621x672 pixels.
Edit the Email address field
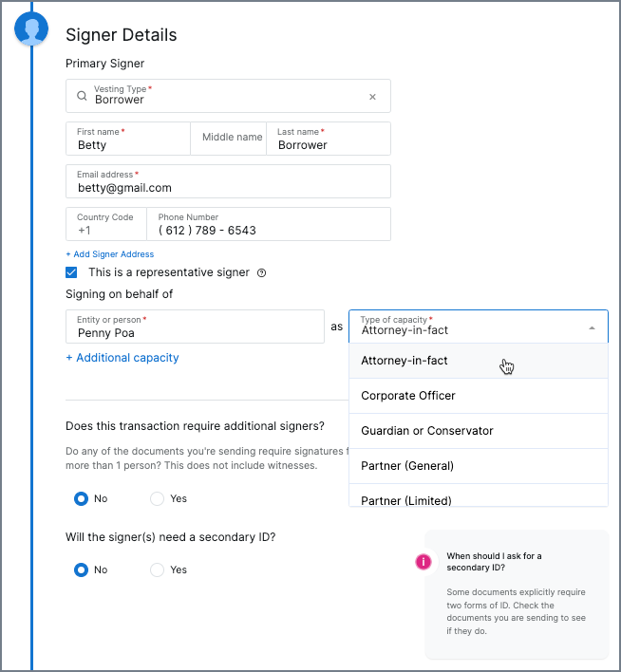[x=228, y=181]
